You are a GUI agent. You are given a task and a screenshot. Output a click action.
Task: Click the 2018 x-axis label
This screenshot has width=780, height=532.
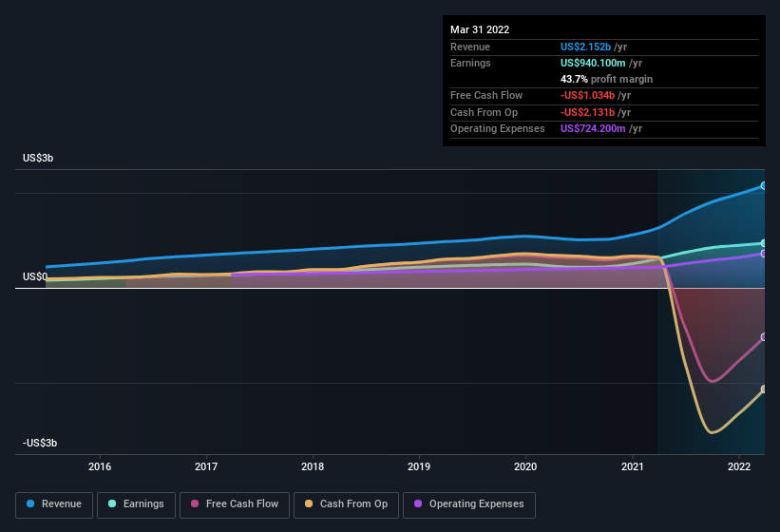coord(313,466)
